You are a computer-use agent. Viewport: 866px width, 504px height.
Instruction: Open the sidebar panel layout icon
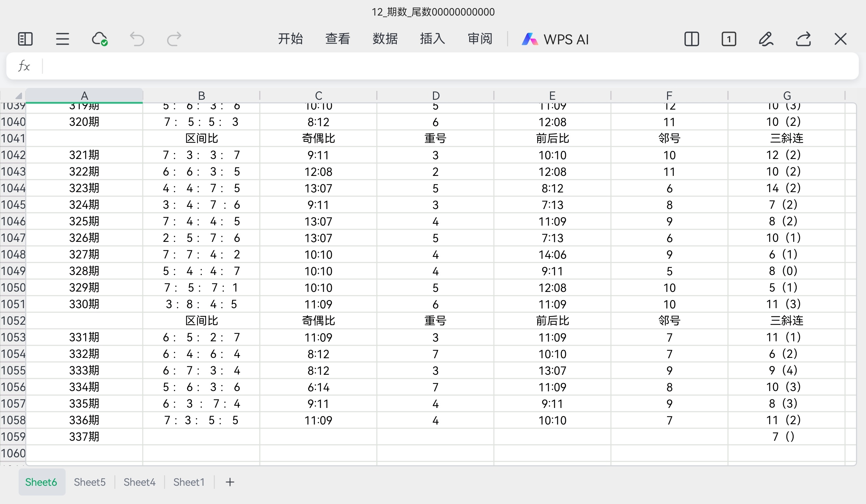click(x=25, y=39)
